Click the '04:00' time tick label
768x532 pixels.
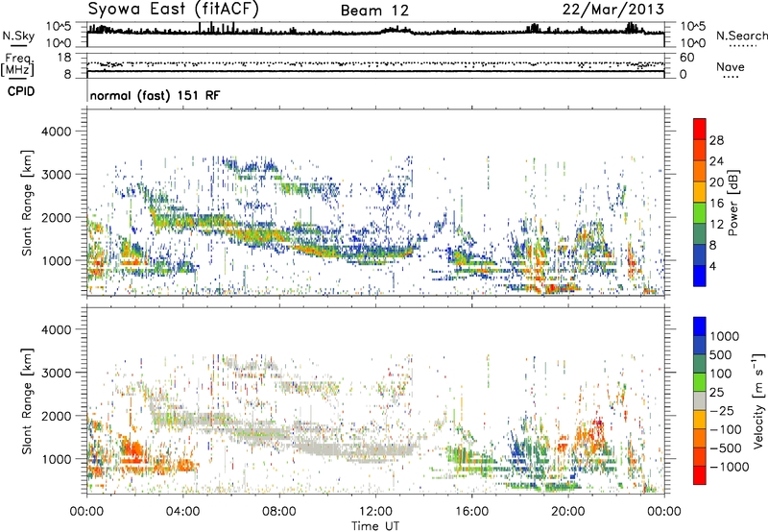(x=183, y=512)
